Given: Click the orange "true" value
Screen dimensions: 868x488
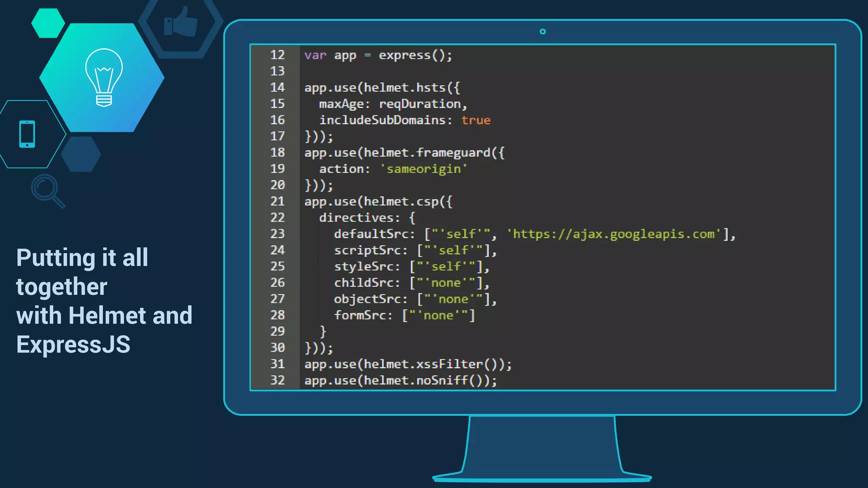Looking at the screenshot, I should 476,120.
